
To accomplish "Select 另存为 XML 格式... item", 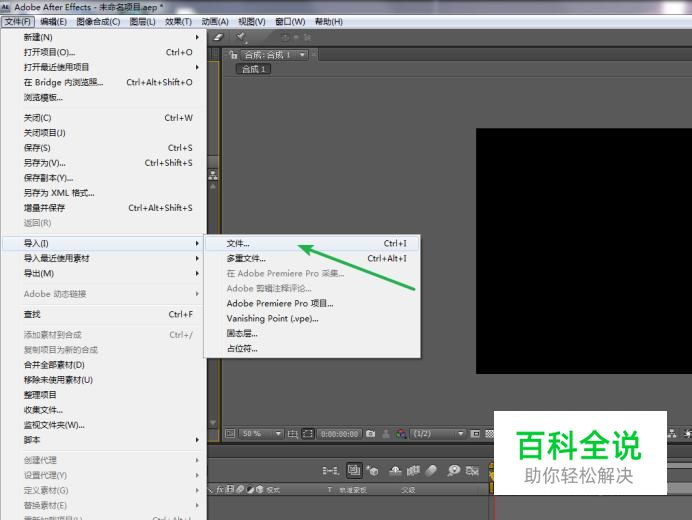I will point(105,193).
